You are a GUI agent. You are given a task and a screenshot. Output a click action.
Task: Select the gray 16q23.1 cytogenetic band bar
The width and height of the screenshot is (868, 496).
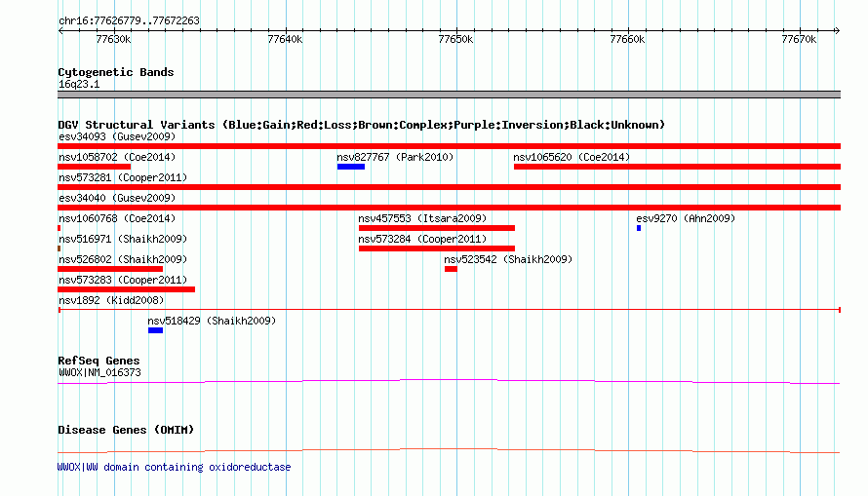(x=449, y=95)
